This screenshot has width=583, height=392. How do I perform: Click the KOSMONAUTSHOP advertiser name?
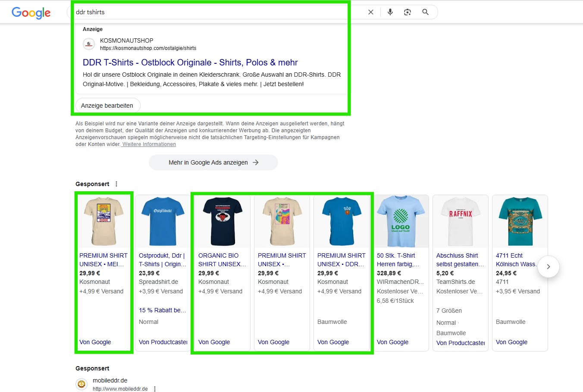[x=127, y=40]
